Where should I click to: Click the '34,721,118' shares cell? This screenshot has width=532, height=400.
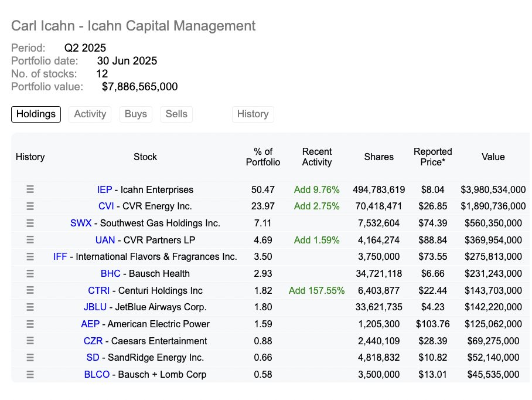(378, 274)
